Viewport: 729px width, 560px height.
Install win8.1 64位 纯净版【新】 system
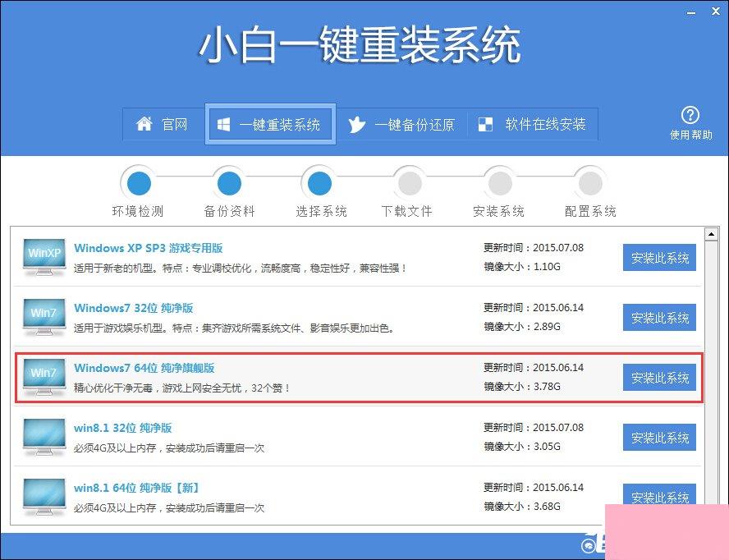[659, 496]
